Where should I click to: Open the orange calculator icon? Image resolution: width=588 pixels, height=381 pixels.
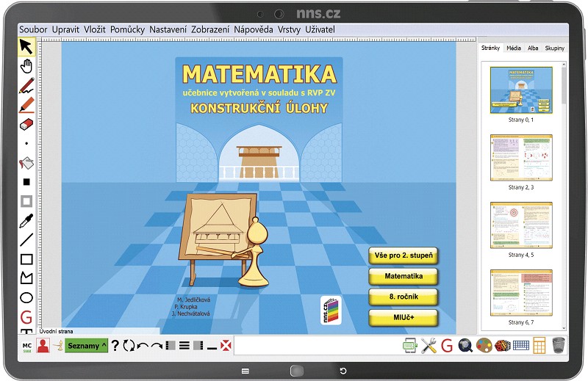coord(539,346)
